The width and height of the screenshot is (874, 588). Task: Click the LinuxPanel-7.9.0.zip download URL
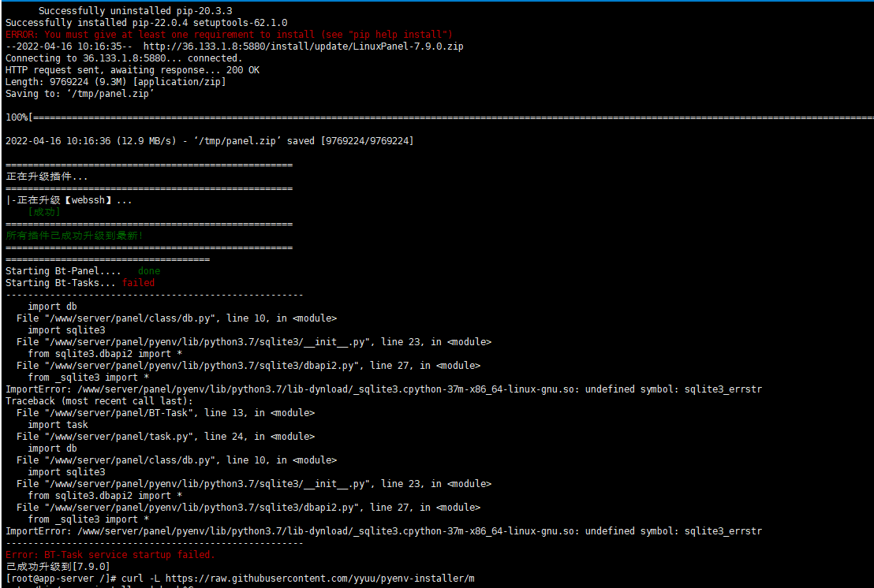coord(303,47)
